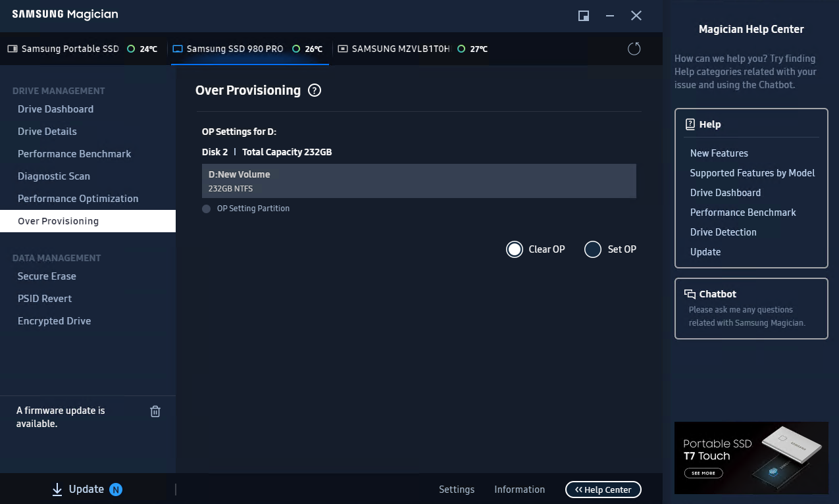Viewport: 839px width, 504px height.
Task: Close the Samsung Magician window
Action: coord(636,16)
